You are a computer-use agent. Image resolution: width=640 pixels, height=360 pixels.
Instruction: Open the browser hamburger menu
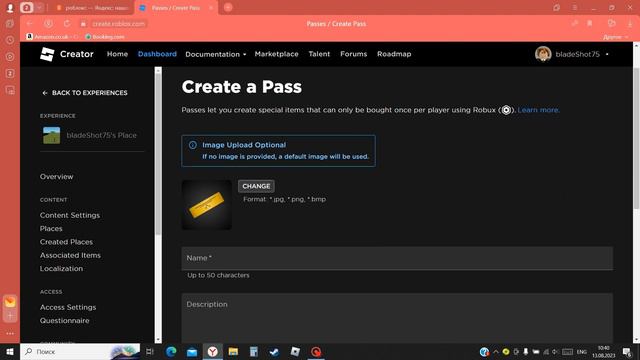575,8
